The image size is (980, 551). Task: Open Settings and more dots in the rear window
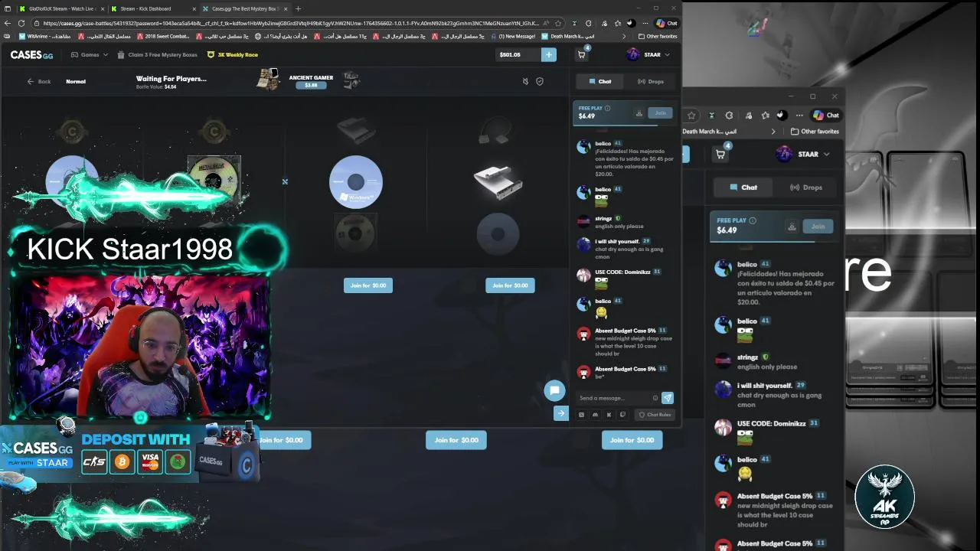799,116
